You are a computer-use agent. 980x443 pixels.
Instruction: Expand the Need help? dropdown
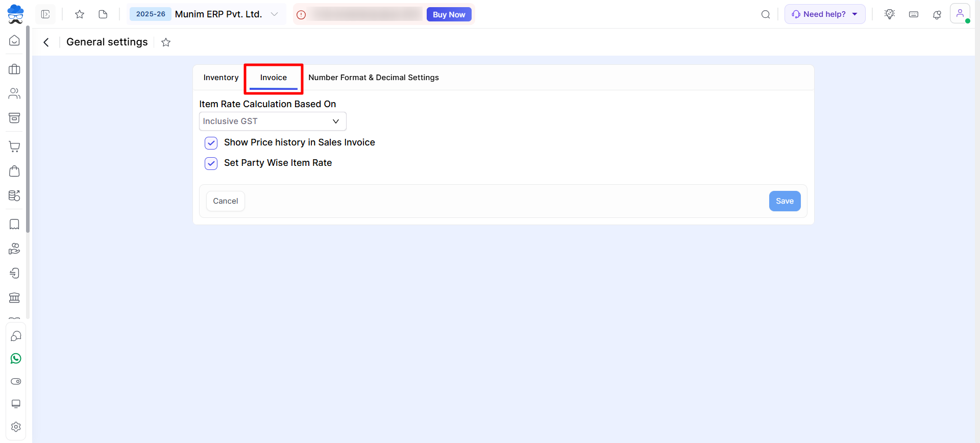[824, 14]
